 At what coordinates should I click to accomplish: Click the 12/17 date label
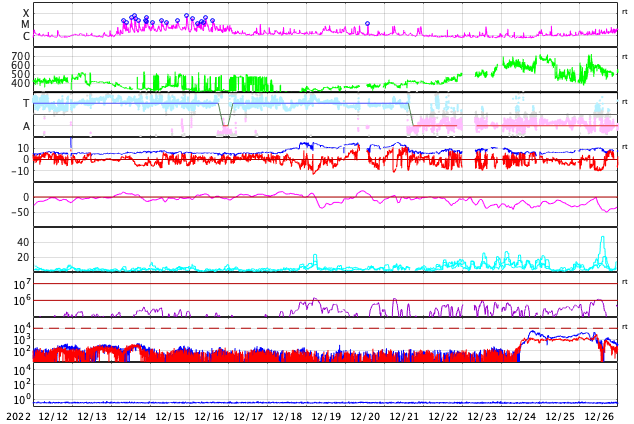(x=248, y=417)
